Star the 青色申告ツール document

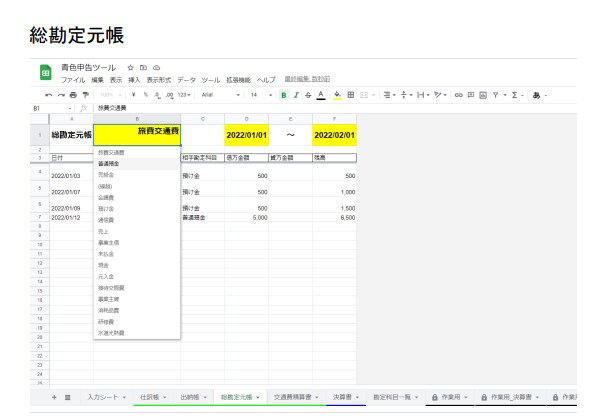click(x=130, y=68)
